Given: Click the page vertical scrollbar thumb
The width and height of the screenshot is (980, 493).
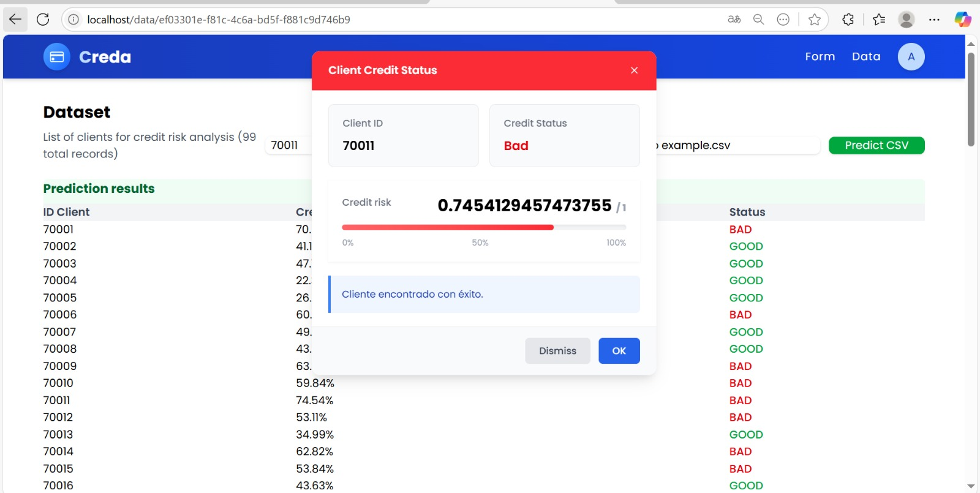Looking at the screenshot, I should pos(971,99).
